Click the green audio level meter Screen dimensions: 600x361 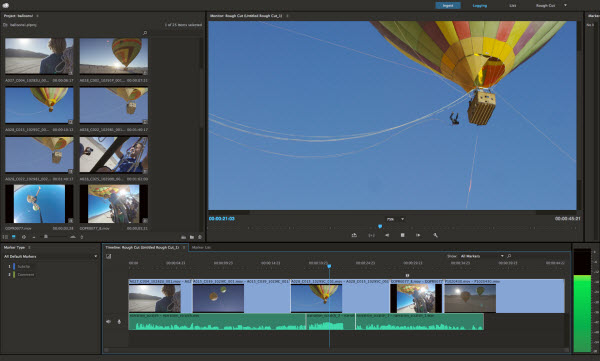[582, 313]
